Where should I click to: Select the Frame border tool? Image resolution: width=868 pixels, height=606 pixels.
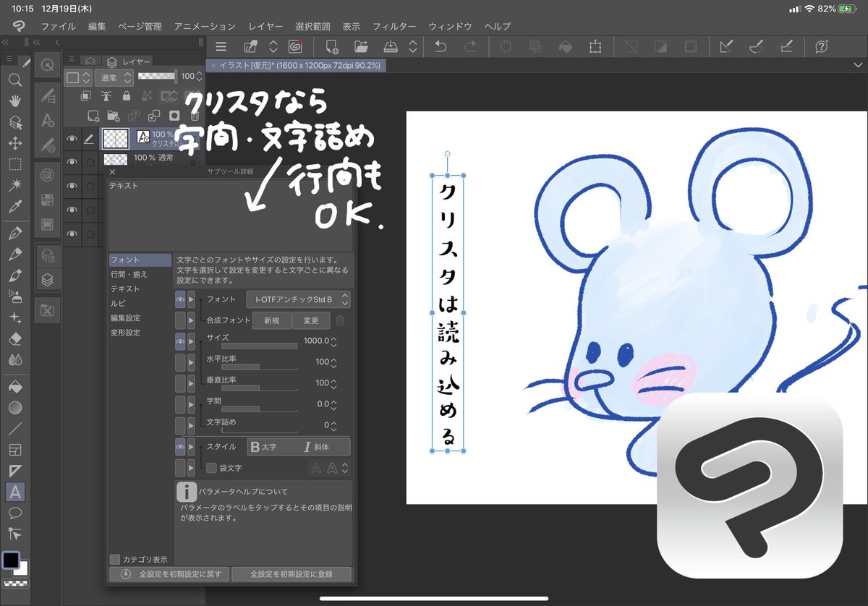tap(14, 450)
